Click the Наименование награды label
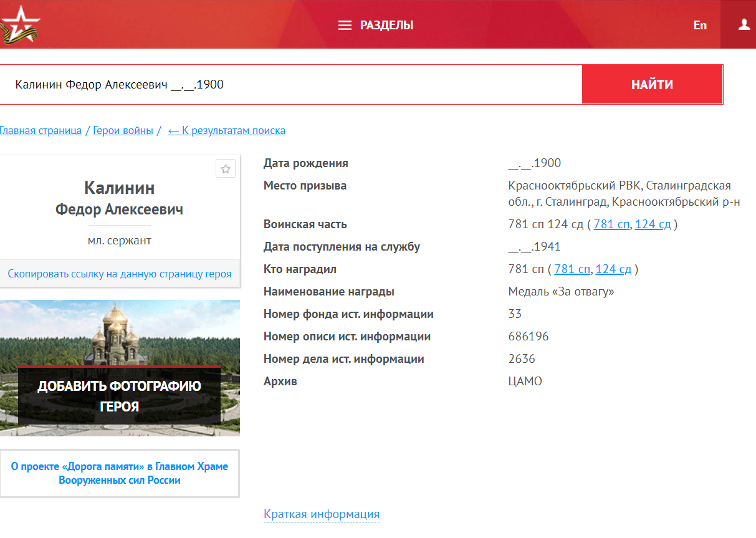 tap(329, 292)
